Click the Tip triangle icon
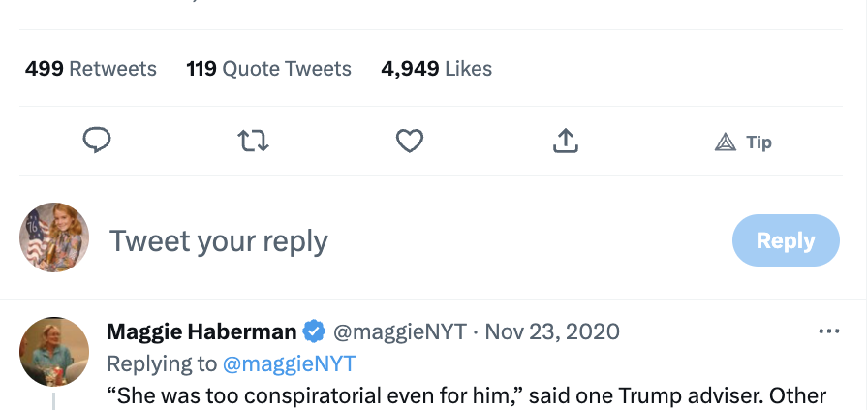 tap(727, 142)
